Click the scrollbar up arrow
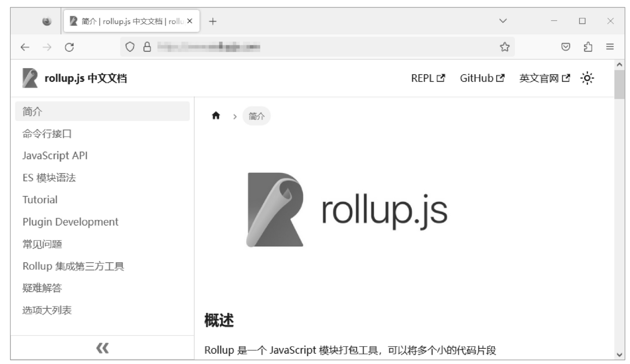Screen dimensions: 630x364 click(x=620, y=64)
